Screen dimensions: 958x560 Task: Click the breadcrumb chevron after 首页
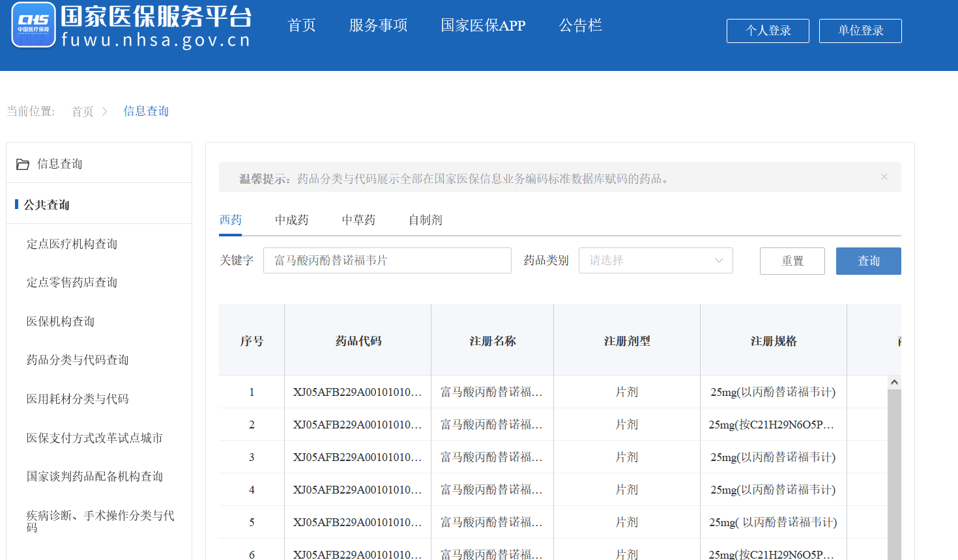pos(104,111)
